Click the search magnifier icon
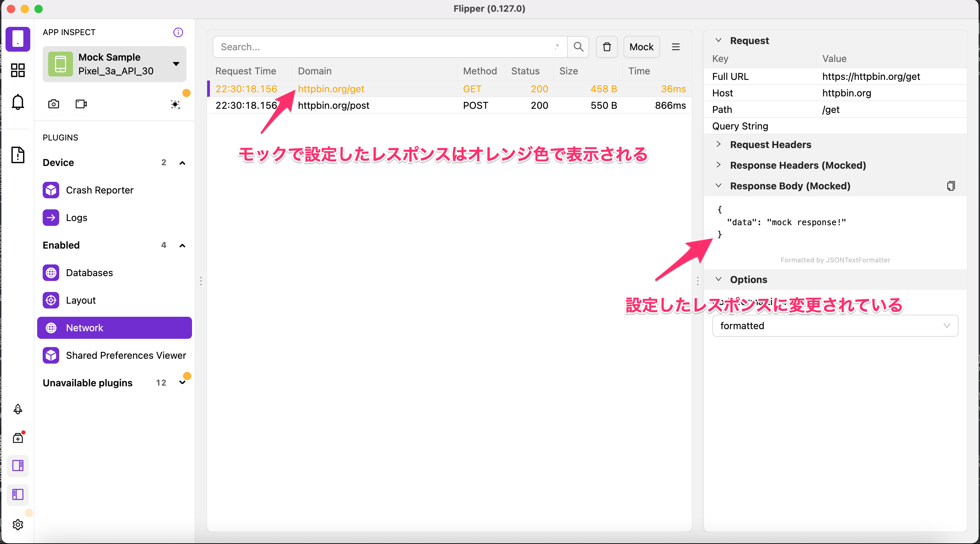This screenshot has width=980, height=544. [x=578, y=47]
